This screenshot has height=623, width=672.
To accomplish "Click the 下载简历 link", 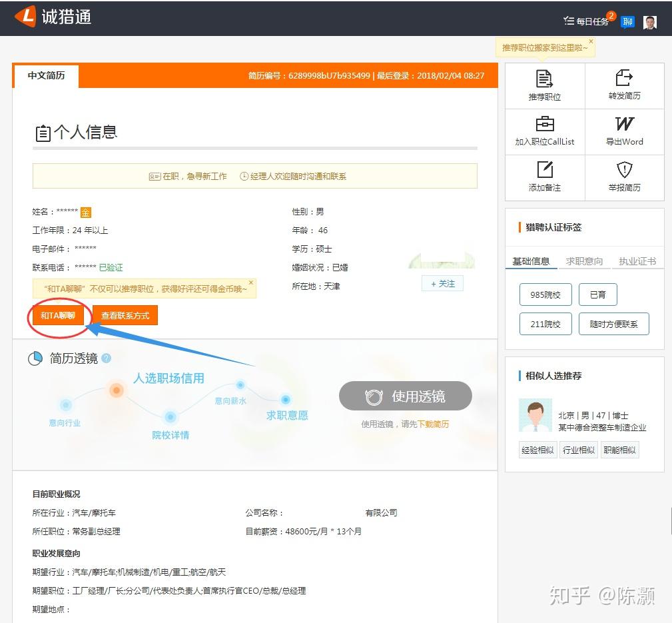I will click(x=433, y=424).
